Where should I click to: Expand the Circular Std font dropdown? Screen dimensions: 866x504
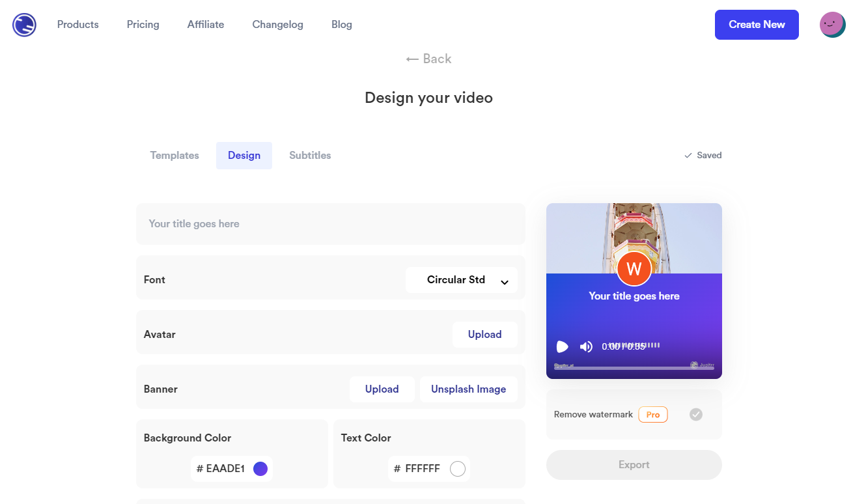[x=462, y=280]
